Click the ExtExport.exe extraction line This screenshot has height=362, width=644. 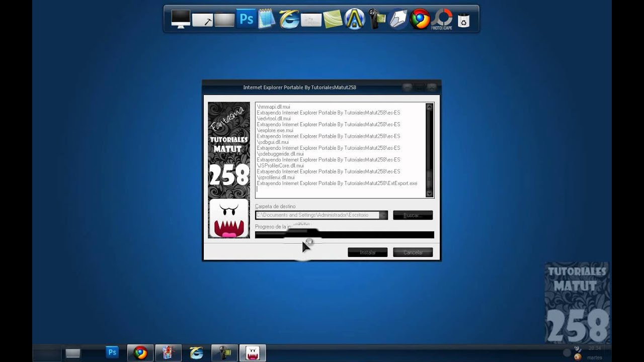(337, 184)
